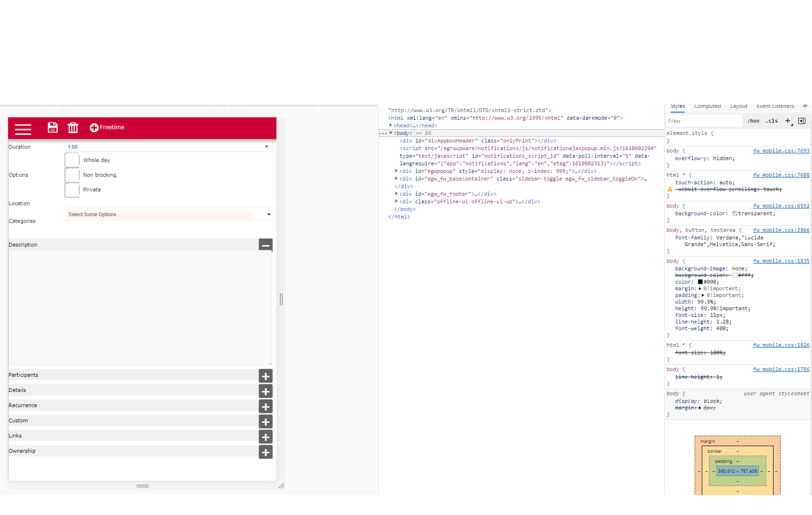Open the fw_mobile.css:1835 source link
This screenshot has height=515, width=812.
[x=781, y=261]
